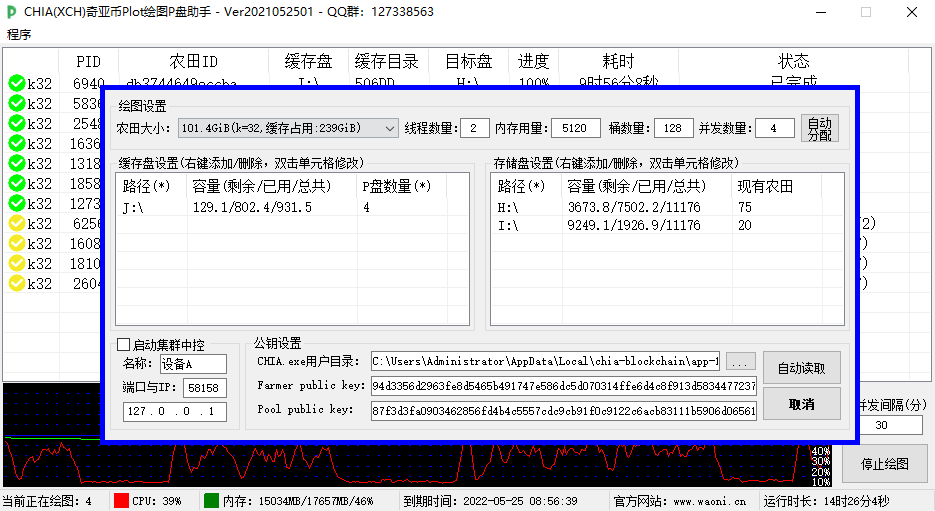935x511 pixels.
Task: Click the 运行时长 uptime status entry
Action: 826,501
